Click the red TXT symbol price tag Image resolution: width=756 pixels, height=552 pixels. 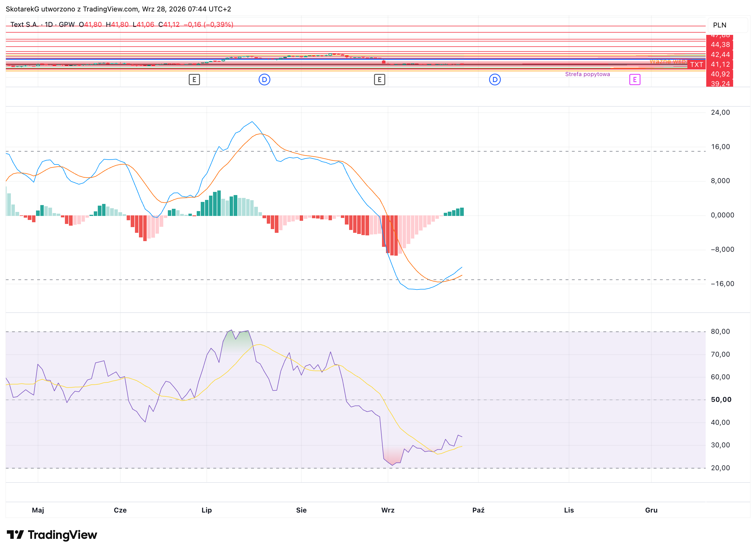click(697, 64)
